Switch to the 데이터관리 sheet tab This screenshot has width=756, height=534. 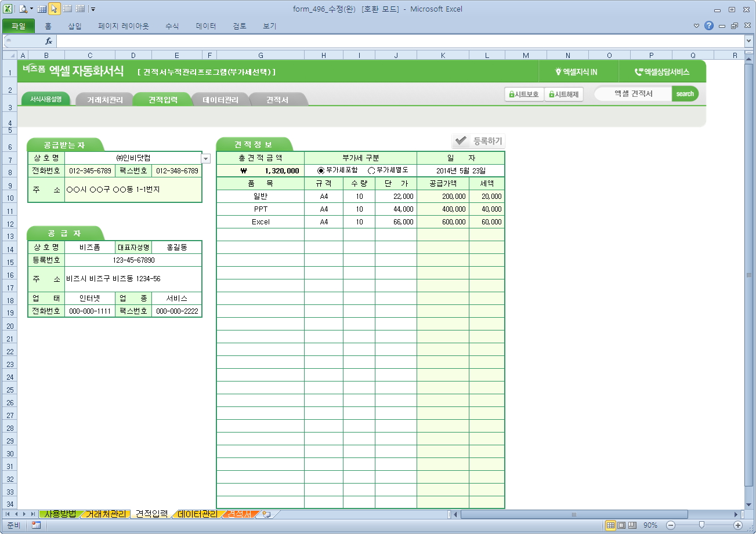197,514
